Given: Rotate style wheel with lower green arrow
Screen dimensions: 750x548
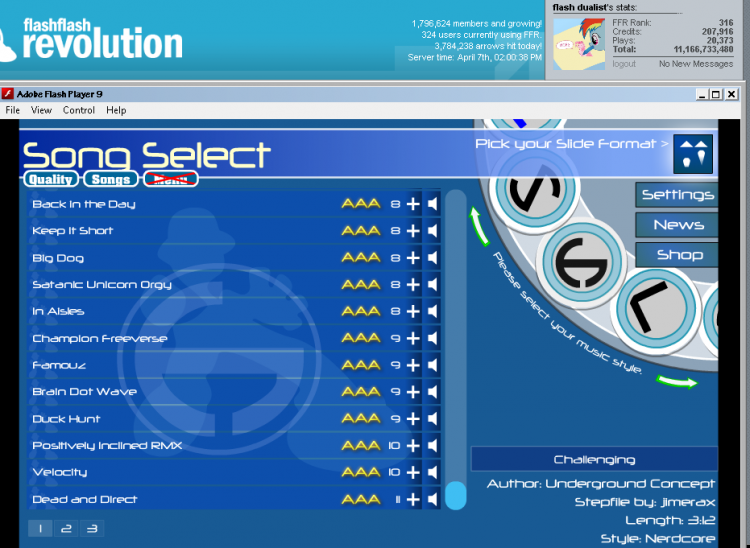Looking at the screenshot, I should point(677,382).
